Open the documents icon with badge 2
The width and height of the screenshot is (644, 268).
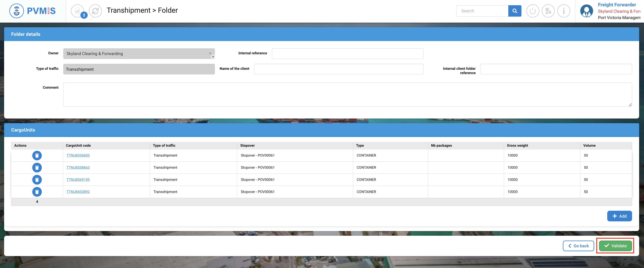coord(77,11)
